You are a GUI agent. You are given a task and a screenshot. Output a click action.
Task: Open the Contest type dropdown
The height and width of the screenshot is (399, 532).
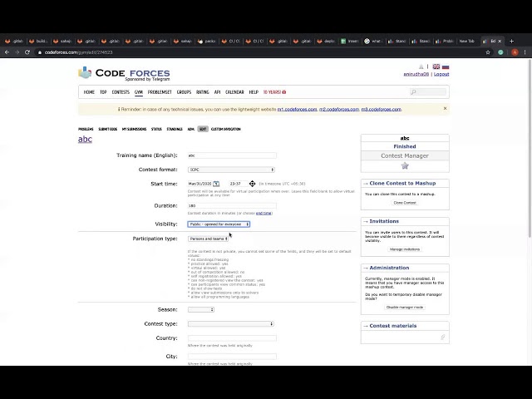231,324
